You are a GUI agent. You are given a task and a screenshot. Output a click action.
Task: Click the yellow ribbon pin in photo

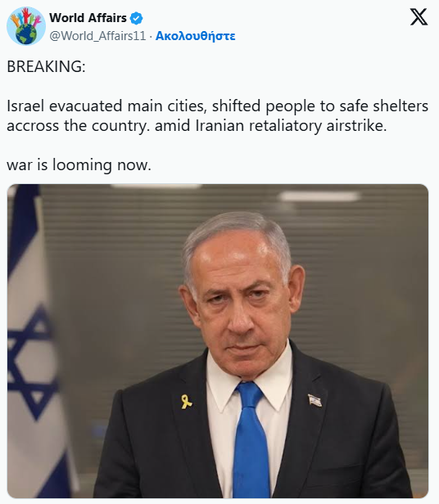pyautogui.click(x=186, y=402)
